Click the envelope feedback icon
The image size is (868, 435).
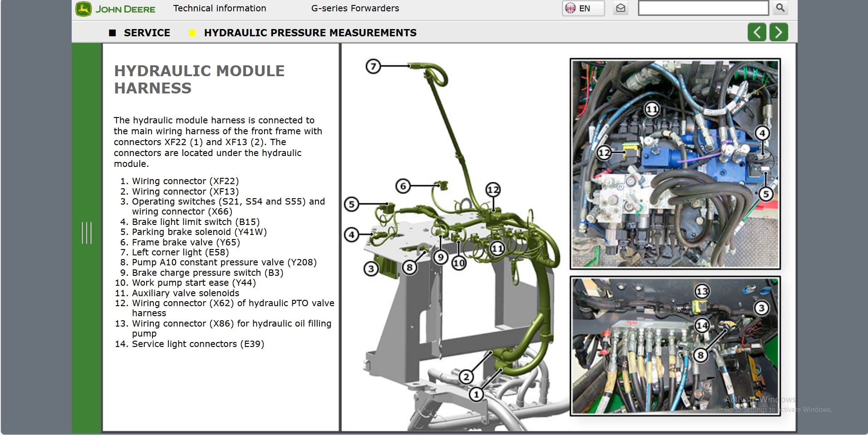pyautogui.click(x=621, y=8)
